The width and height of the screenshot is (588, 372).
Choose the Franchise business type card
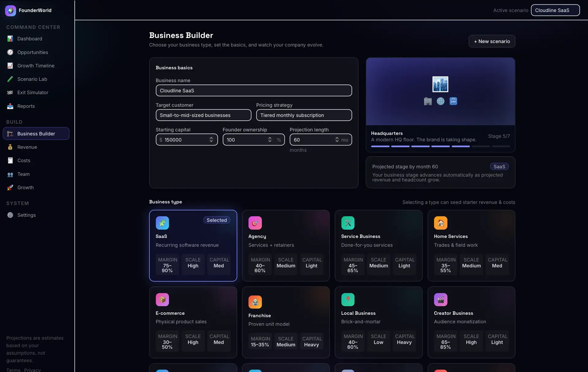pyautogui.click(x=286, y=322)
